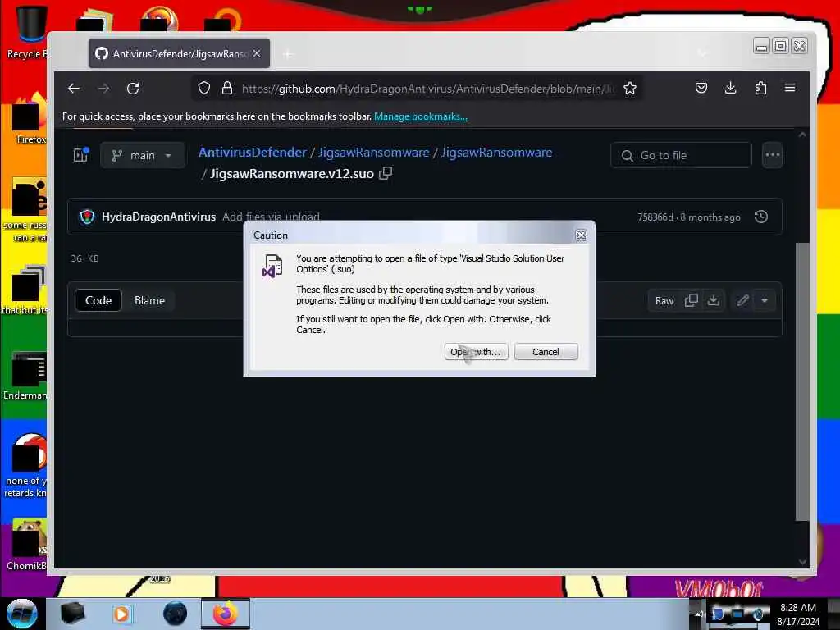Switch to Code view tab

(98, 300)
